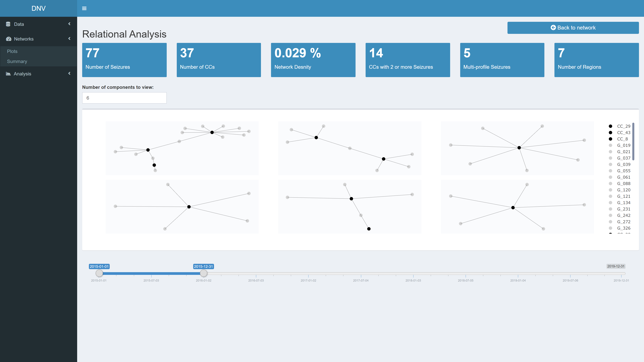Open the Summary submenu item

17,62
